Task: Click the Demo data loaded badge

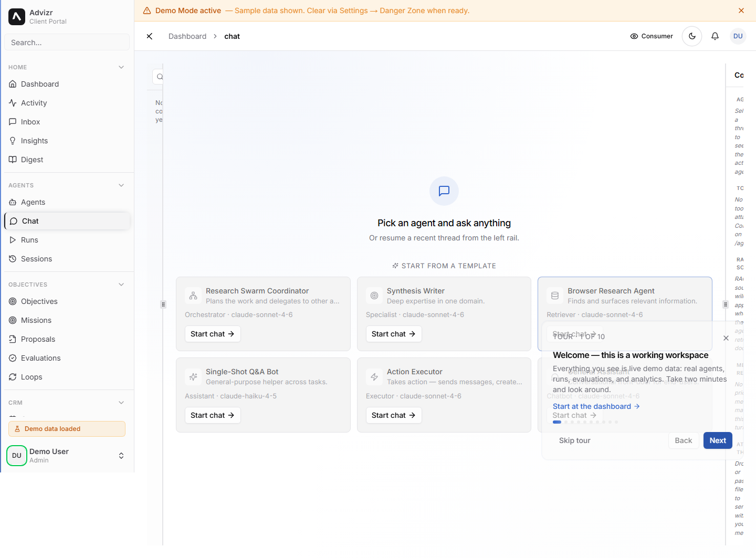Action: 67,429
